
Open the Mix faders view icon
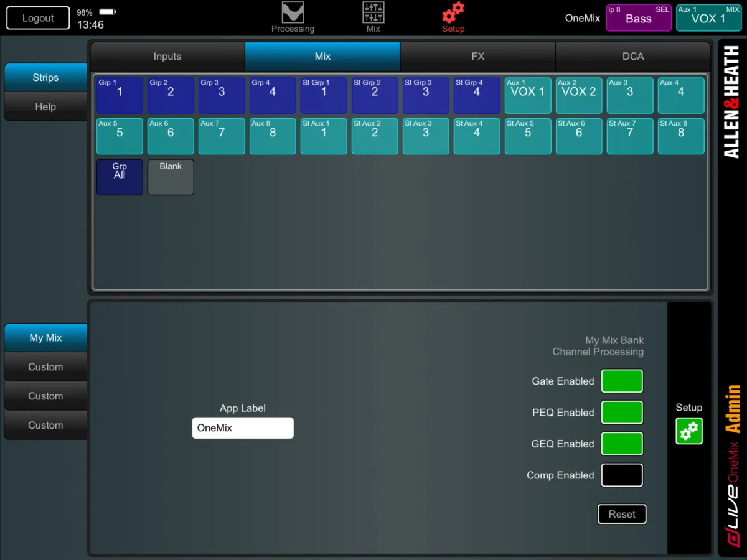click(374, 17)
